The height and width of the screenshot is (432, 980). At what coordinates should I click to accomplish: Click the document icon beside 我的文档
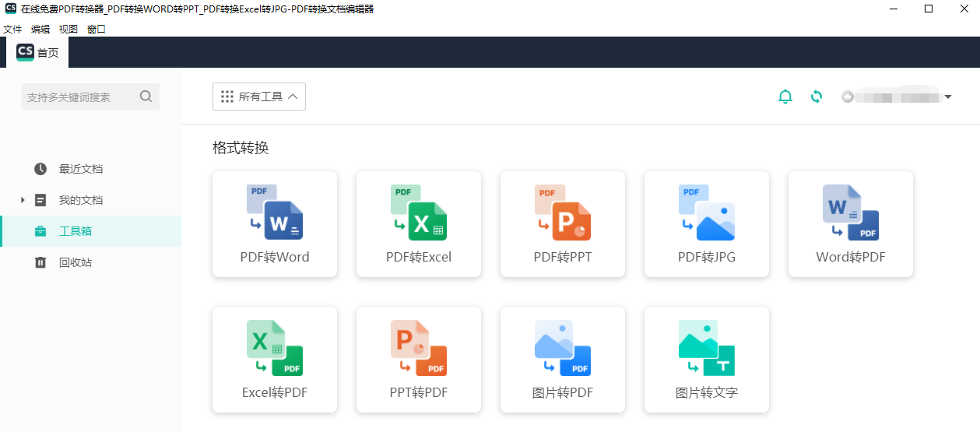tap(40, 200)
